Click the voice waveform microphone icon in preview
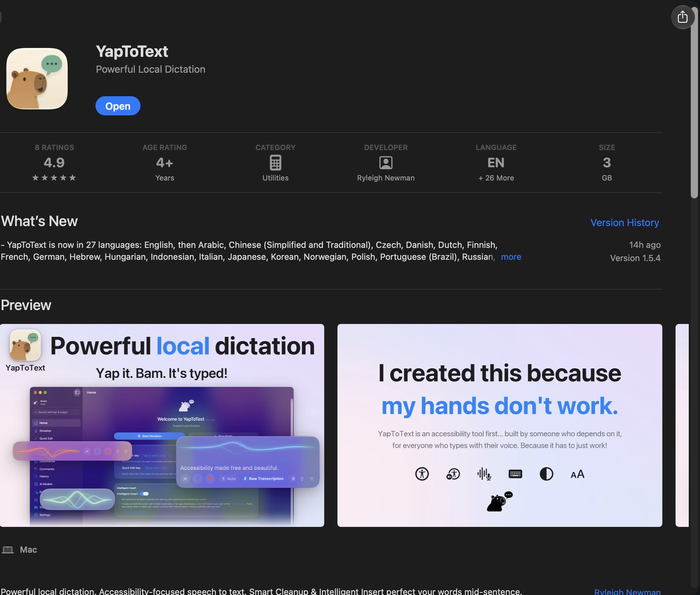Viewport: 700px width, 595px height. (x=484, y=474)
